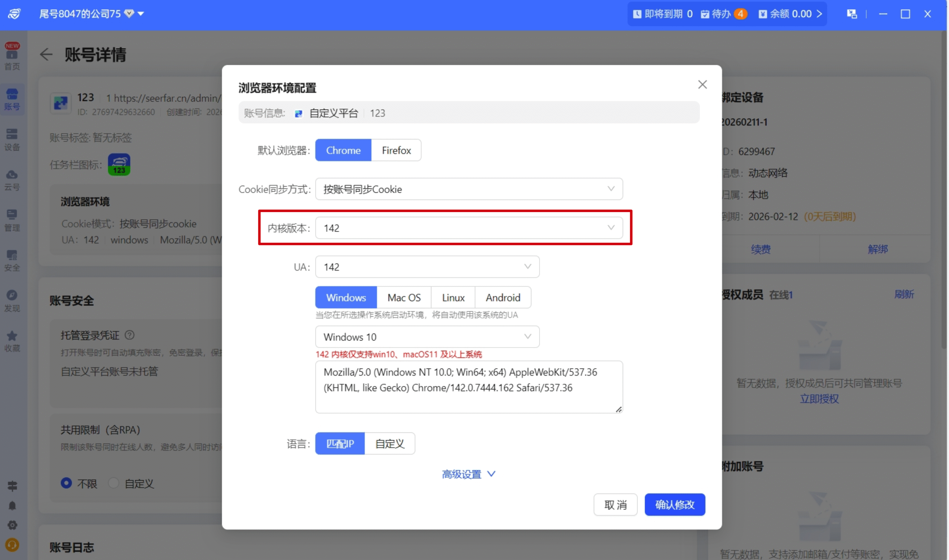949x560 pixels.
Task: Click the 安全 security sidebar icon
Action: point(12,260)
